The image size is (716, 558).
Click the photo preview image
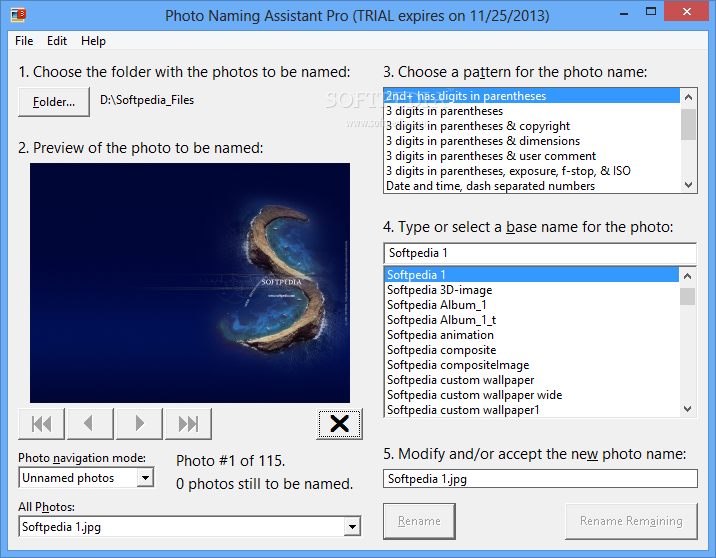click(190, 283)
